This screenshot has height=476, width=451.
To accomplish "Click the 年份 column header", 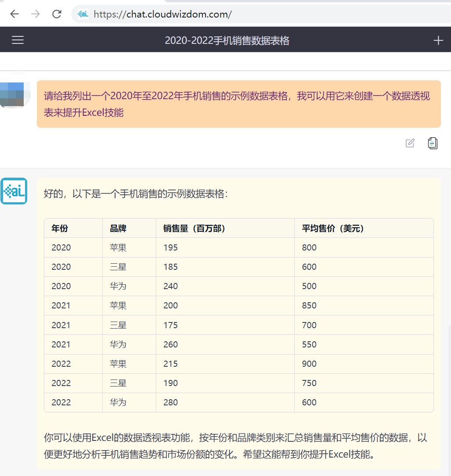I will (x=73, y=228).
